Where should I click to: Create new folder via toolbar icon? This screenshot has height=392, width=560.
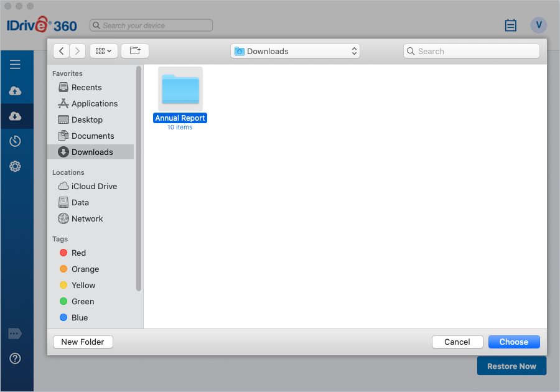coord(135,51)
